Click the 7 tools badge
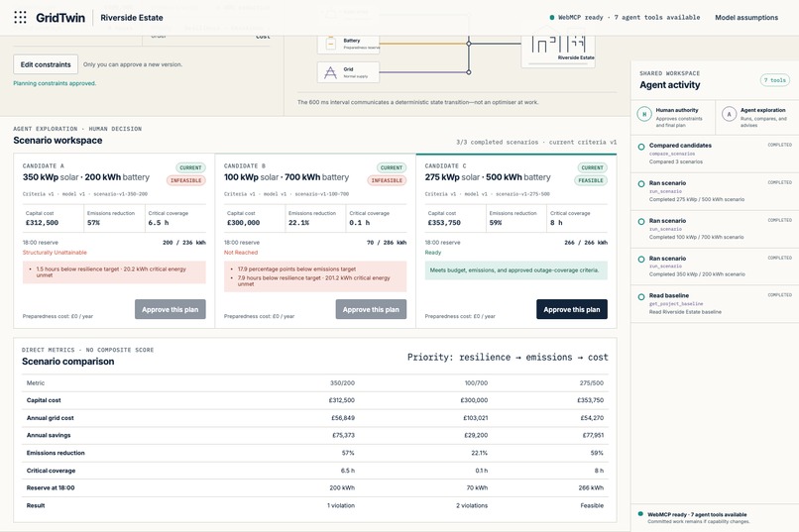 pyautogui.click(x=775, y=80)
